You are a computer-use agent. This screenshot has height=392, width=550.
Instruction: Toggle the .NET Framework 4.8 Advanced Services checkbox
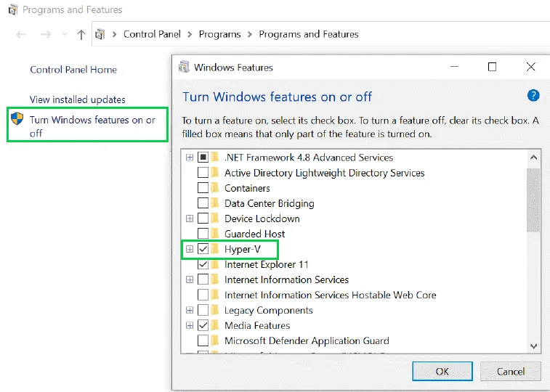pos(203,158)
